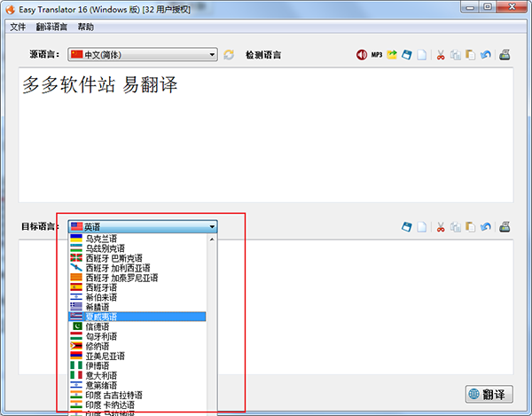The width and height of the screenshot is (532, 416).
Task: Select 乌兹别克语 from the language list
Action: tap(137, 248)
